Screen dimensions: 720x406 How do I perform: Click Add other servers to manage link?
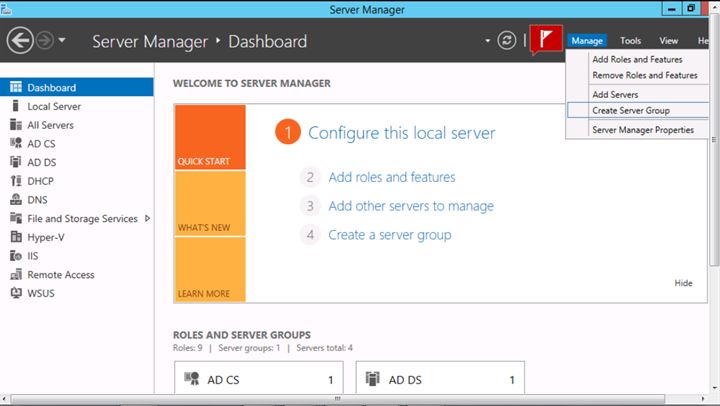(411, 206)
